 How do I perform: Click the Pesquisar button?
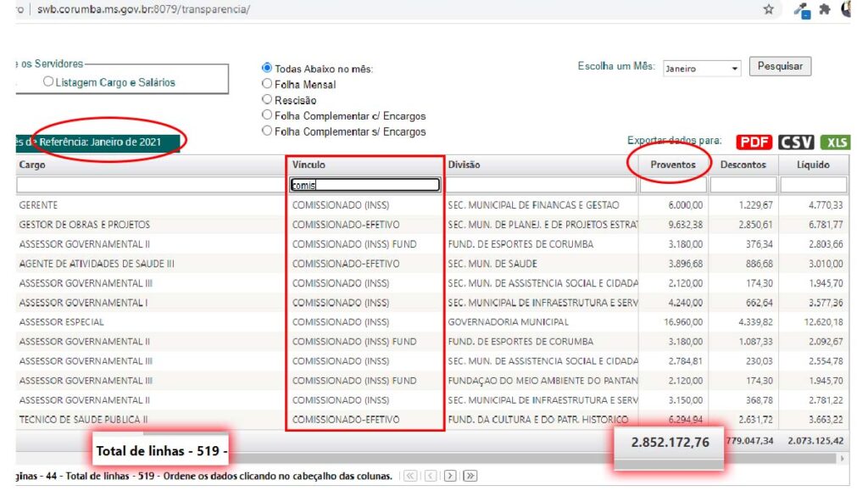780,66
